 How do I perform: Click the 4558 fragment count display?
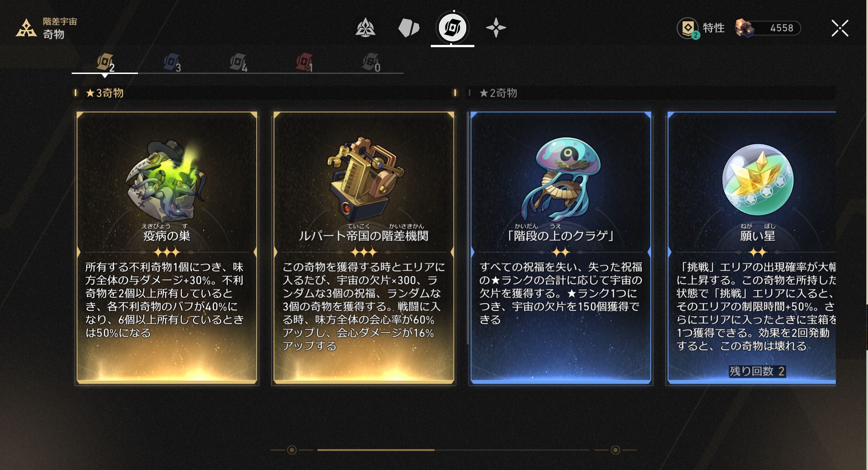pyautogui.click(x=781, y=28)
